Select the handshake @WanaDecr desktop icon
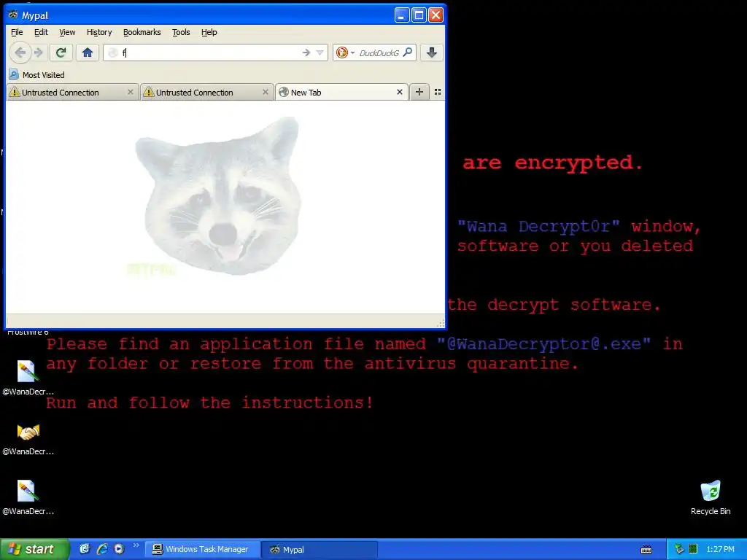 click(x=28, y=438)
